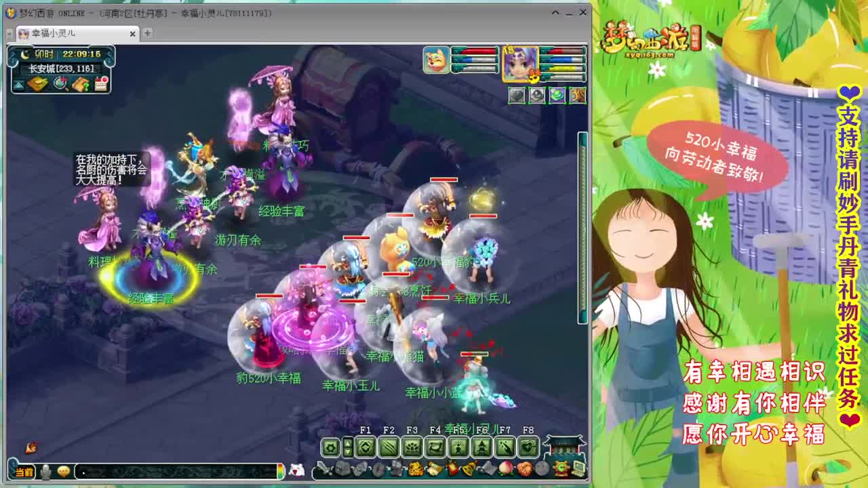
Task: Open the paper scroll icon in bottom menu
Action: (x=434, y=469)
